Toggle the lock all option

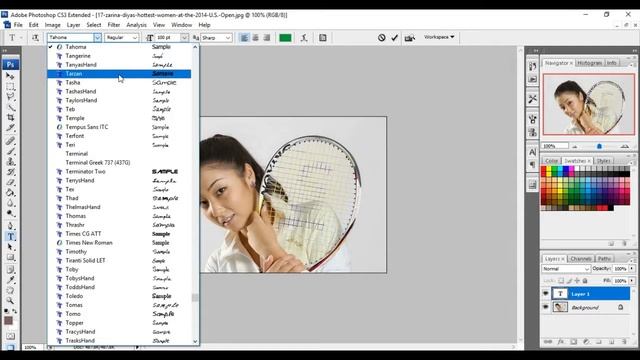585,281
